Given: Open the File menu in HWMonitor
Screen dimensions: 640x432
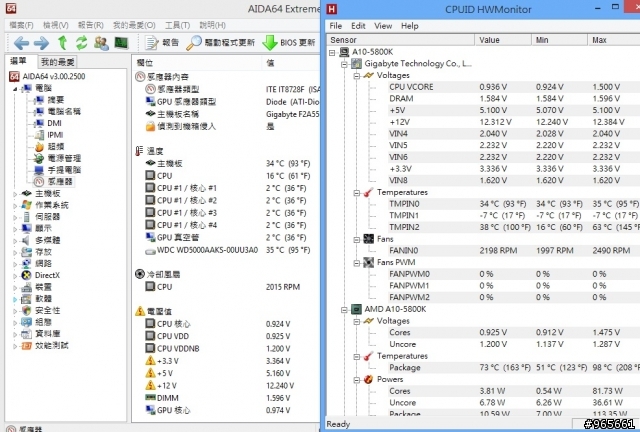Looking at the screenshot, I should tap(336, 26).
